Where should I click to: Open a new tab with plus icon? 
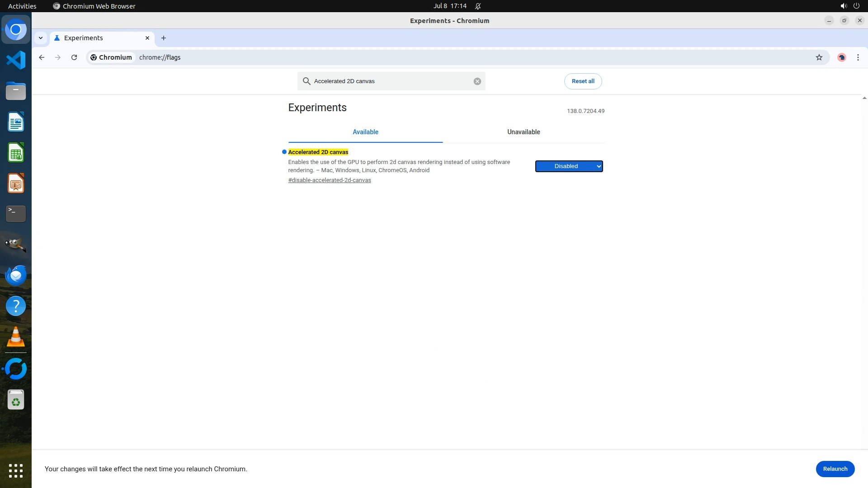pos(164,38)
